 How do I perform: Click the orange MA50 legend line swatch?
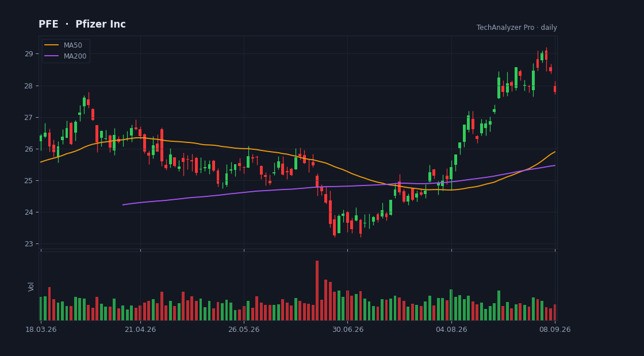point(51,45)
